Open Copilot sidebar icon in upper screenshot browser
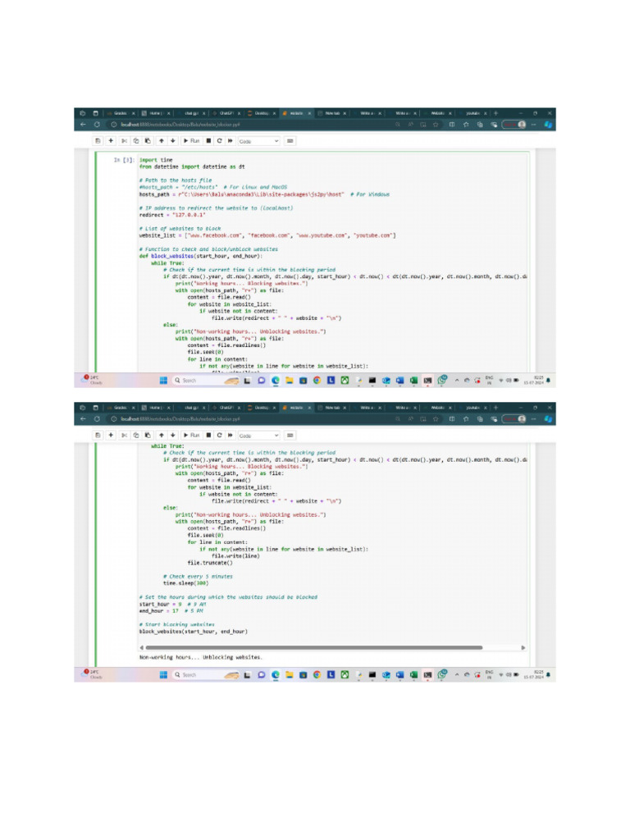The height and width of the screenshot is (840, 630). tap(548, 125)
